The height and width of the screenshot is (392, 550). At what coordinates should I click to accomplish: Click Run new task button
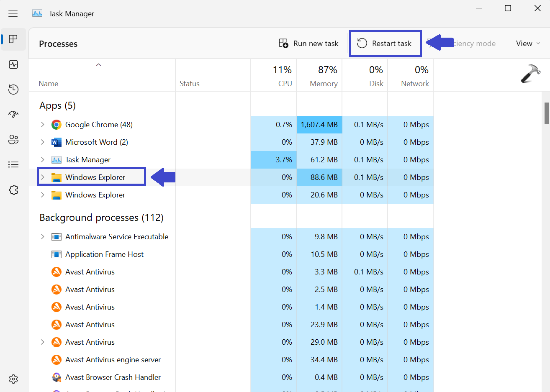(x=308, y=44)
